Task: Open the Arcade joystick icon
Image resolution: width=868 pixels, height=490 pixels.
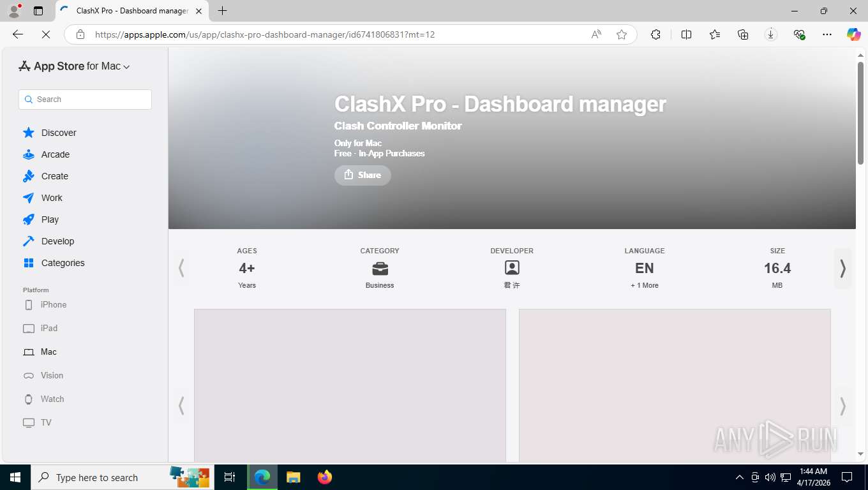Action: [x=29, y=154]
